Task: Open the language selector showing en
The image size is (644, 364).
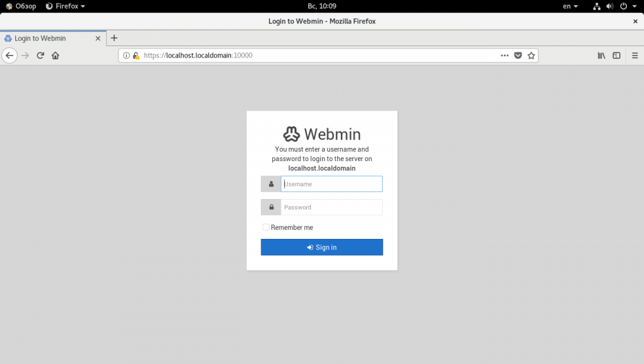Action: [x=569, y=6]
